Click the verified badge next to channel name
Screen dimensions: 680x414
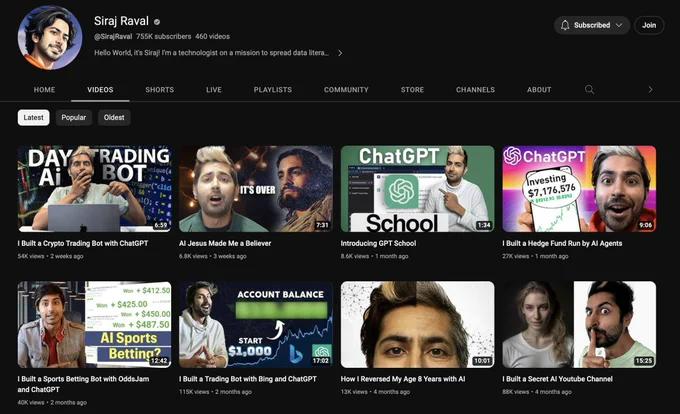coord(157,21)
